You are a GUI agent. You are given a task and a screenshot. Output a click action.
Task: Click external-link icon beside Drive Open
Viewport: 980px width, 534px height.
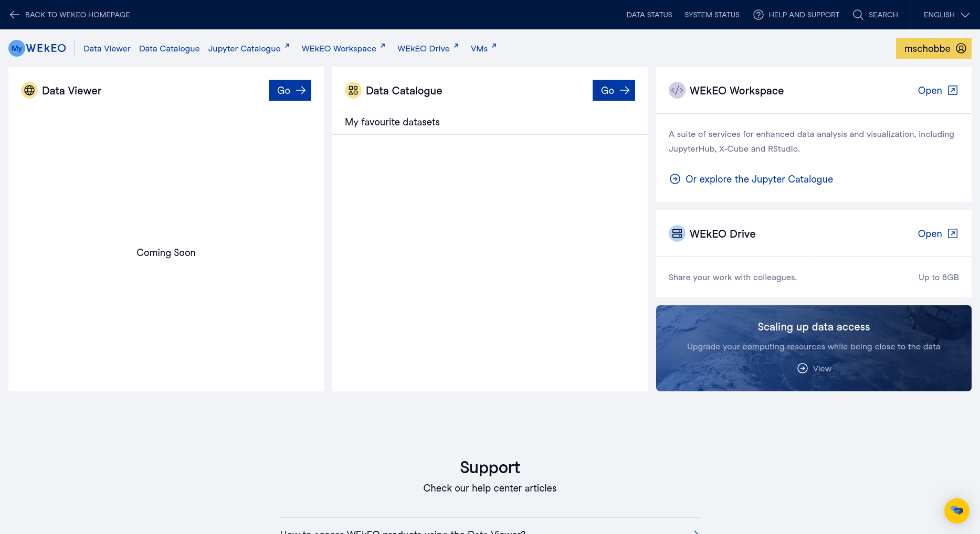pos(953,233)
